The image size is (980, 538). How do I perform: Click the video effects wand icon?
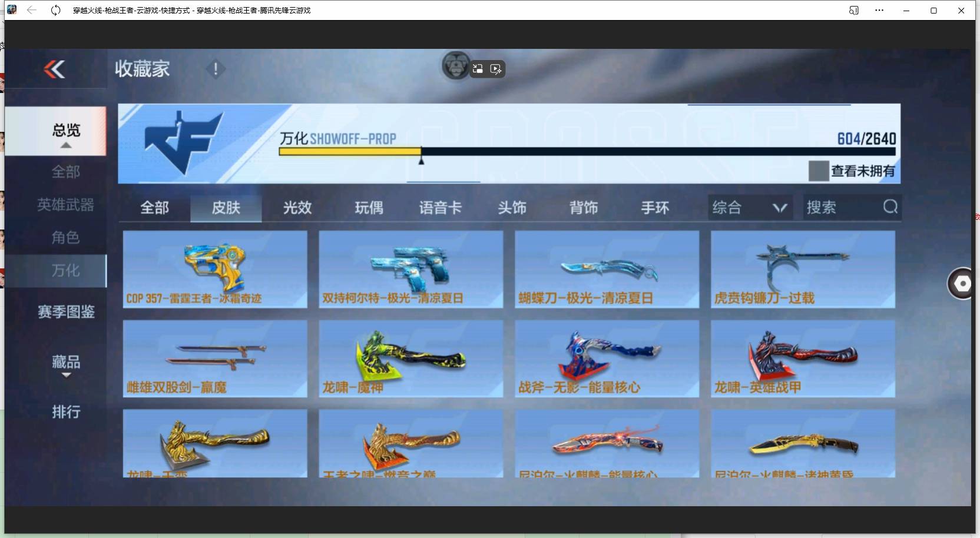tap(496, 69)
